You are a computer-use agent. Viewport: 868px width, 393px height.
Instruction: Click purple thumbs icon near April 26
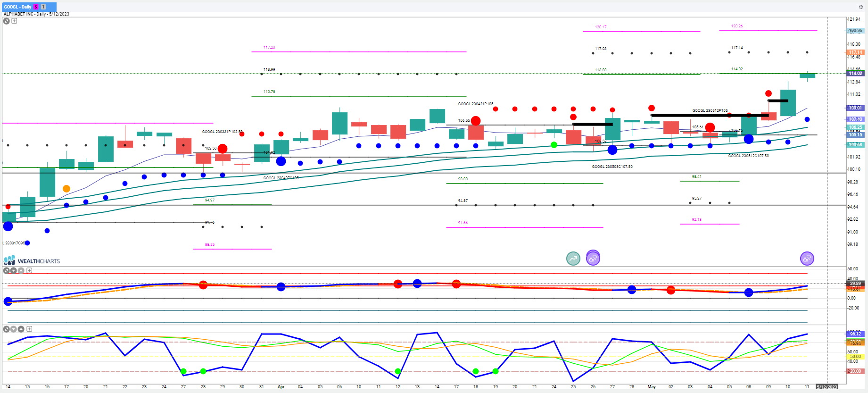point(593,258)
